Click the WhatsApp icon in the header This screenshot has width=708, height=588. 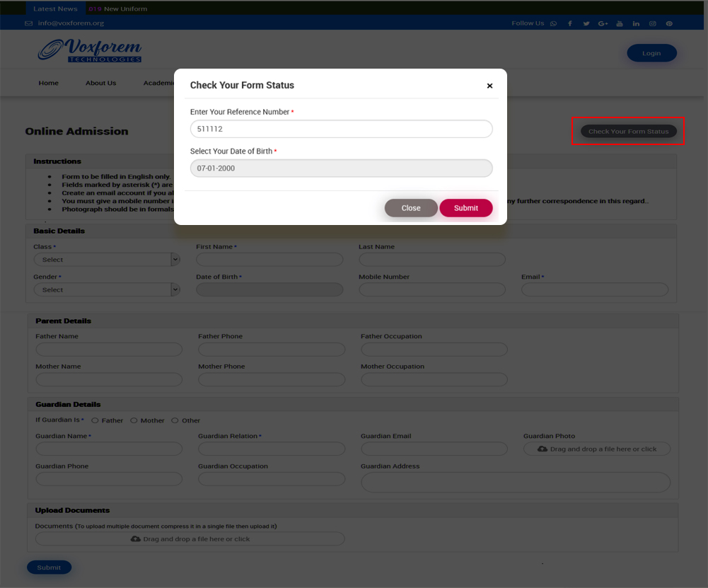[x=553, y=23]
